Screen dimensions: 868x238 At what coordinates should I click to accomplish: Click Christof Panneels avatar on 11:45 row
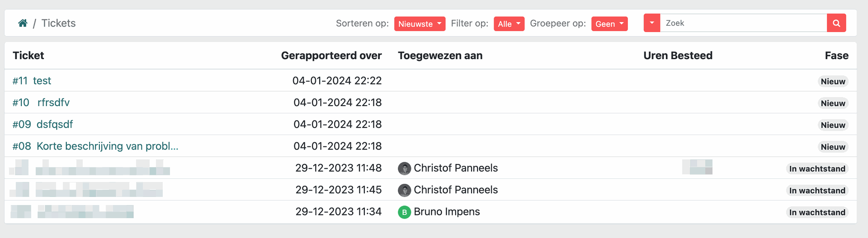pos(404,190)
